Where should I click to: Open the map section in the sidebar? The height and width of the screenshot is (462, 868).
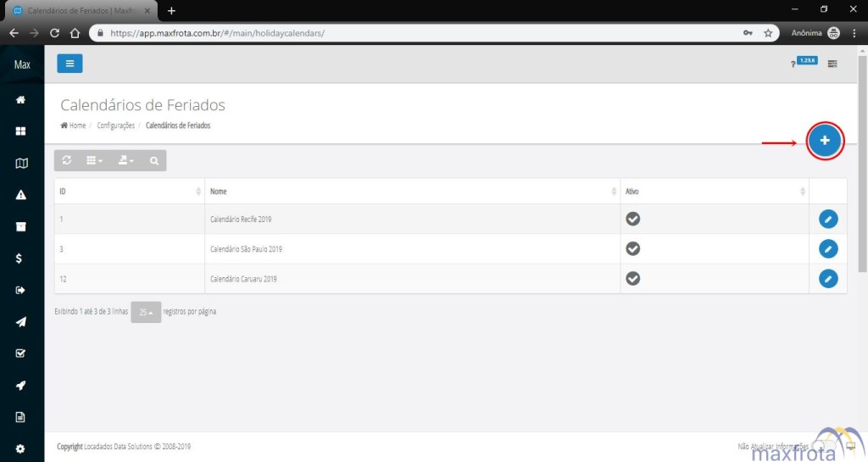tap(21, 164)
